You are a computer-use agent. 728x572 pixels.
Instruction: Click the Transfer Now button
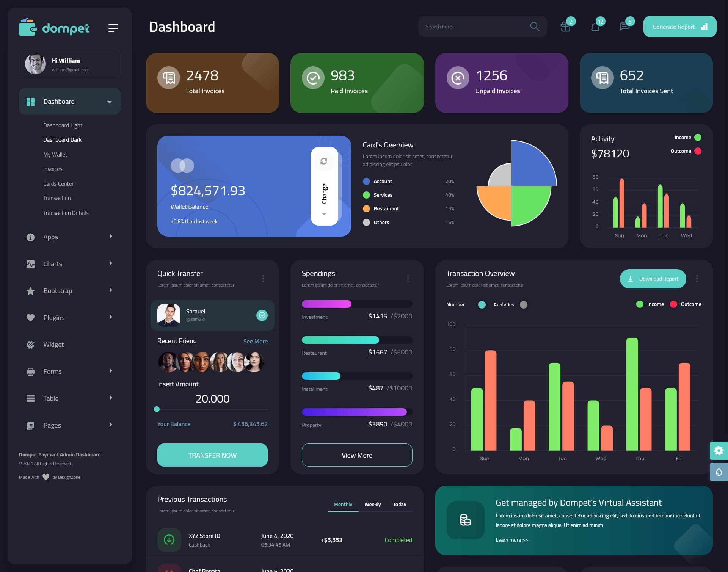212,455
